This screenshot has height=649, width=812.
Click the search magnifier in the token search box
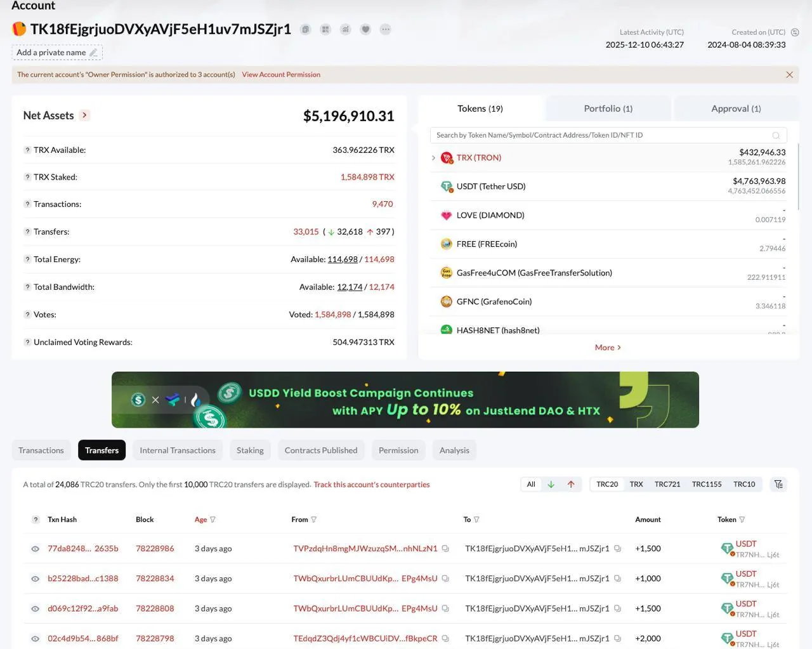(776, 136)
